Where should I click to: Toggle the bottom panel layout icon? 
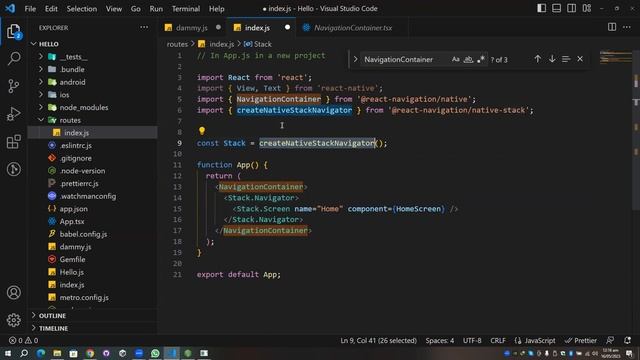[x=556, y=8]
